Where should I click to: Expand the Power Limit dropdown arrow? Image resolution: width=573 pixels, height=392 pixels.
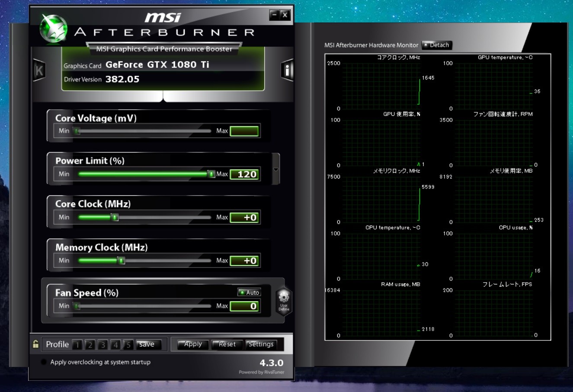tap(276, 169)
